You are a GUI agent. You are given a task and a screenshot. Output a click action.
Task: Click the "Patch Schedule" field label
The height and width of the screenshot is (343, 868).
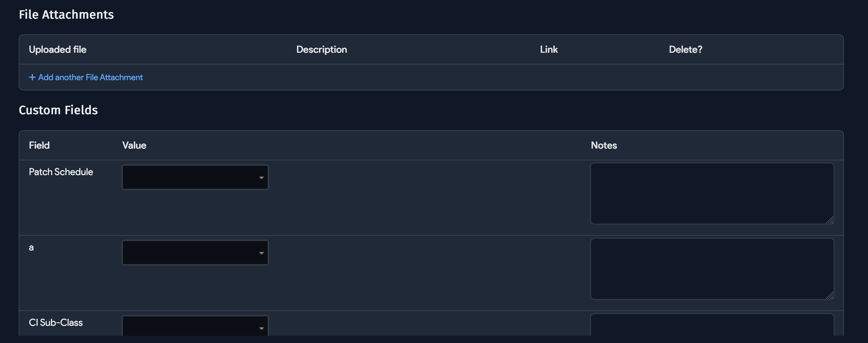[x=61, y=172]
